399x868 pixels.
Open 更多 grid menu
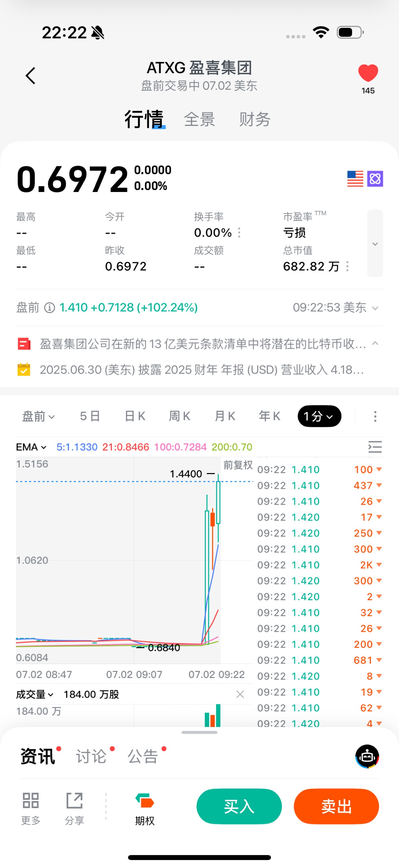click(x=31, y=808)
